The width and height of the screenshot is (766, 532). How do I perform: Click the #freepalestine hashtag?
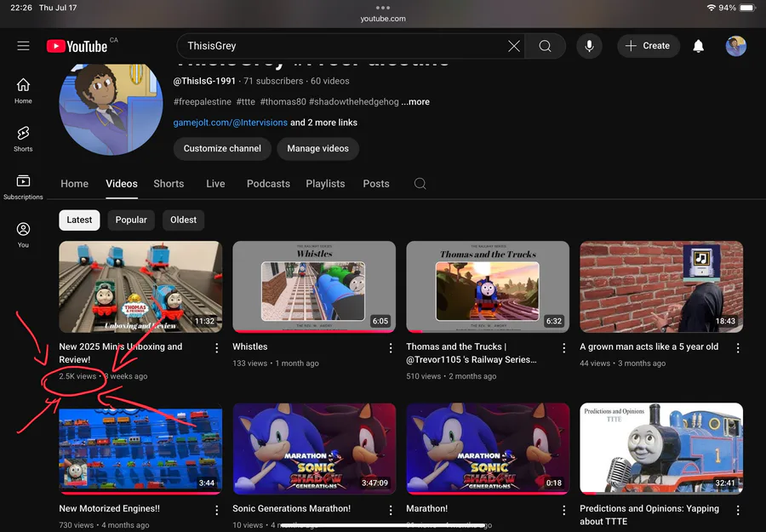coord(203,101)
